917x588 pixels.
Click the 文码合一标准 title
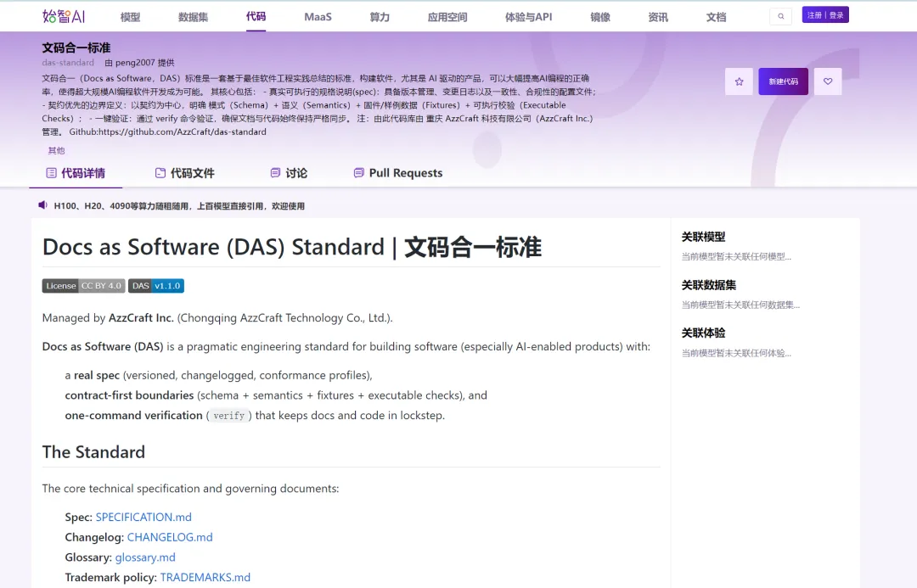click(76, 48)
